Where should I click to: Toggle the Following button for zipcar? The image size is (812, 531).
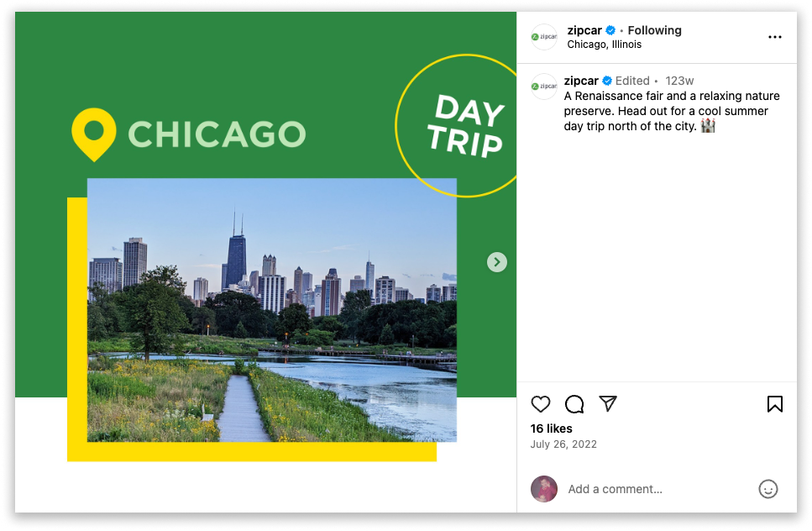[x=655, y=30]
